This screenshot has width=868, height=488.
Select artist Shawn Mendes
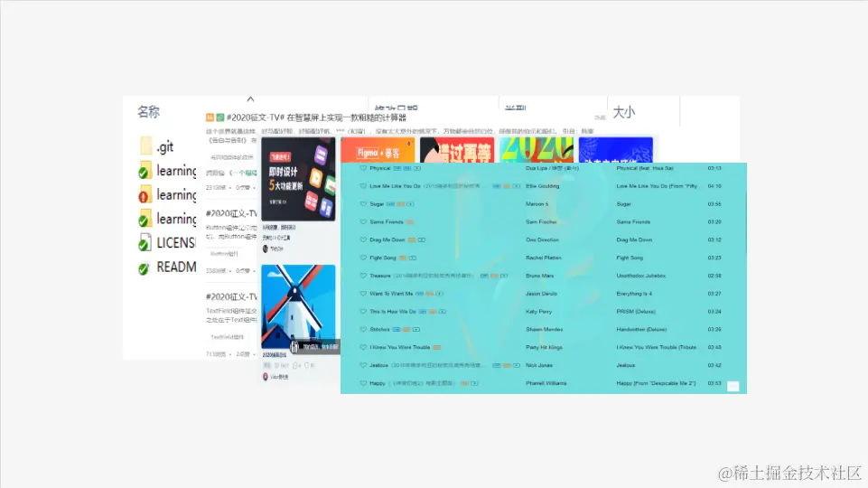[x=544, y=329]
